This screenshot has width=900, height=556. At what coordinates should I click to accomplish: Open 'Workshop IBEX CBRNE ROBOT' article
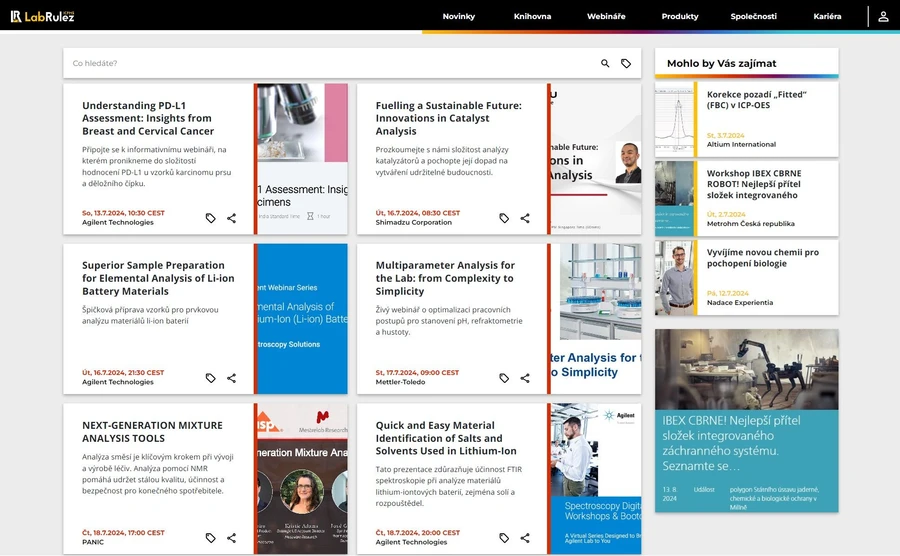coord(754,184)
